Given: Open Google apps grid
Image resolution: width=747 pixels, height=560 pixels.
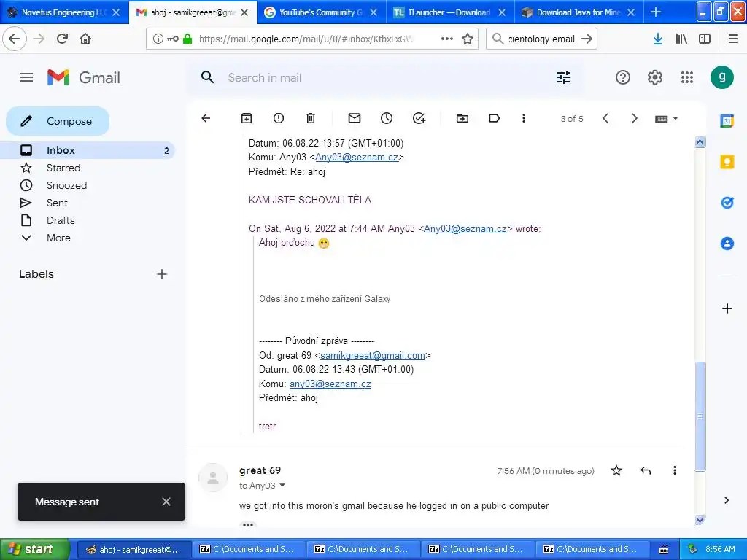Looking at the screenshot, I should pos(687,77).
